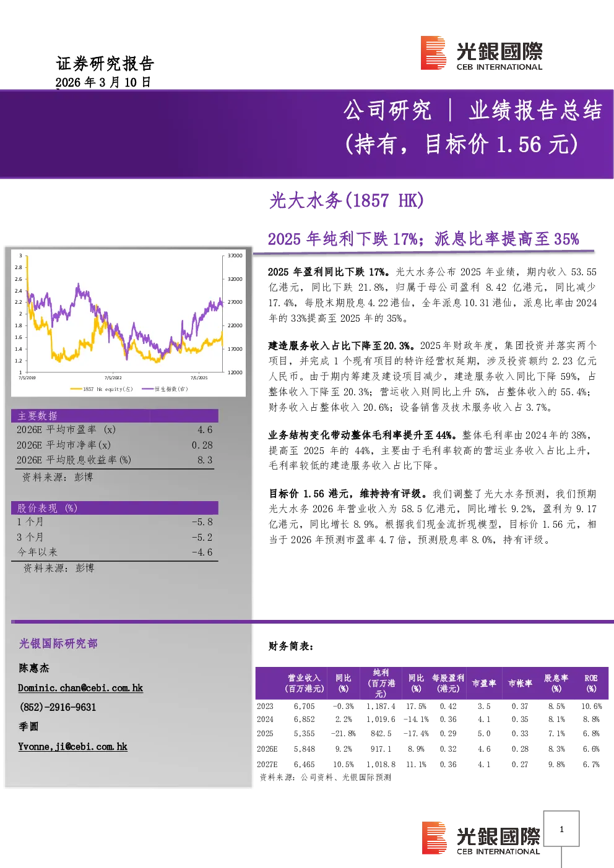Select the 2026E 平均股息收益率 value 8.3
614x868 pixels.
click(205, 460)
